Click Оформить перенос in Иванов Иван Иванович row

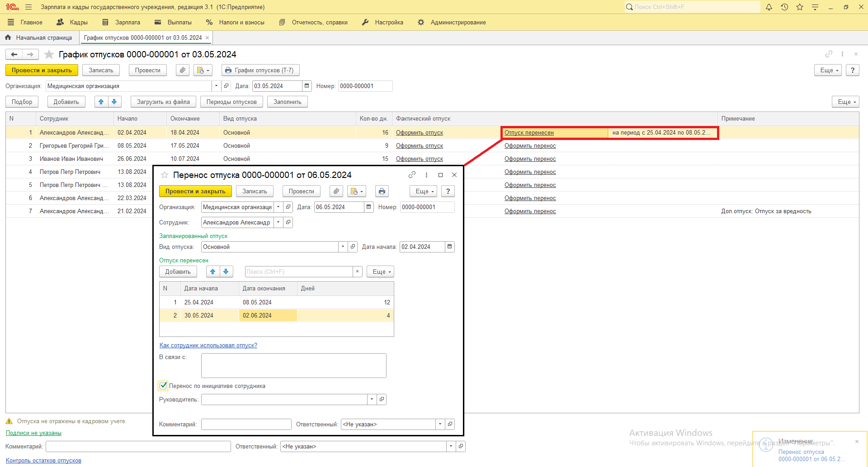coord(530,159)
